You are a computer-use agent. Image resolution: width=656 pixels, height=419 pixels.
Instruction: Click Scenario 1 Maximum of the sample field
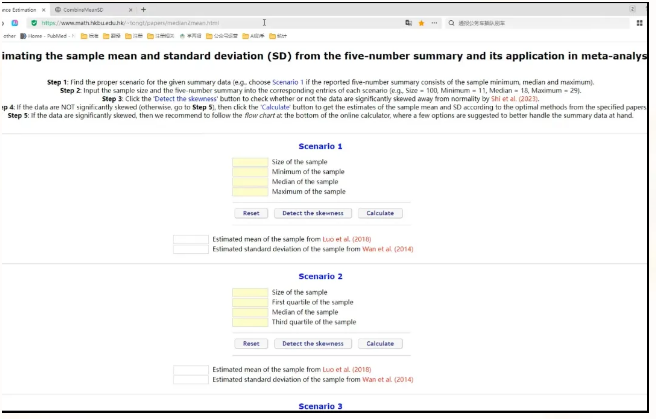(x=250, y=192)
